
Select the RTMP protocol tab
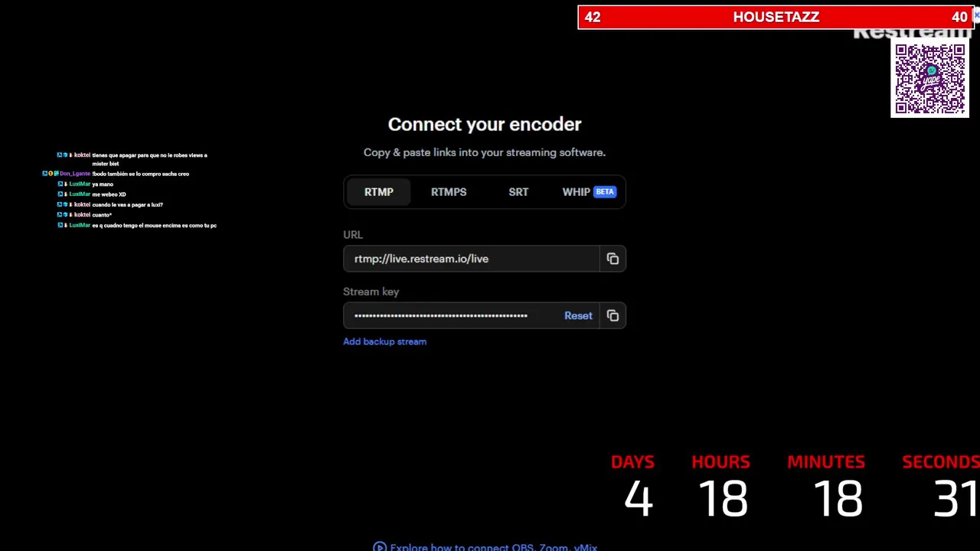379,192
